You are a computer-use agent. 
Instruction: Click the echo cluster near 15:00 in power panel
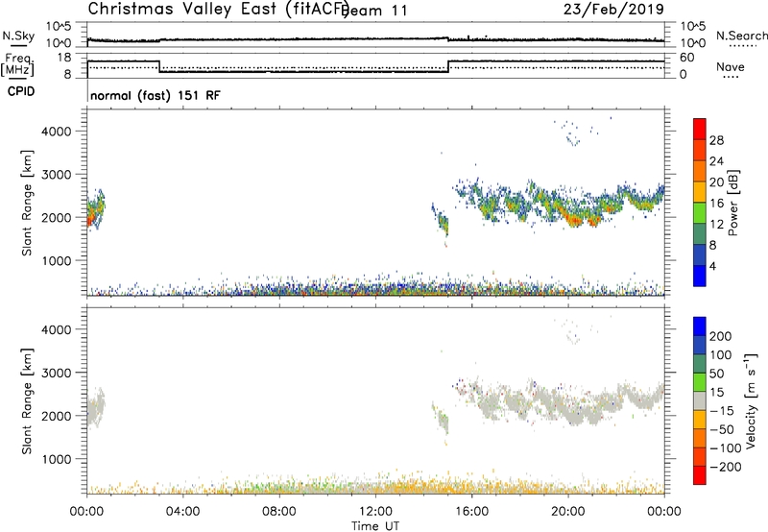click(442, 222)
